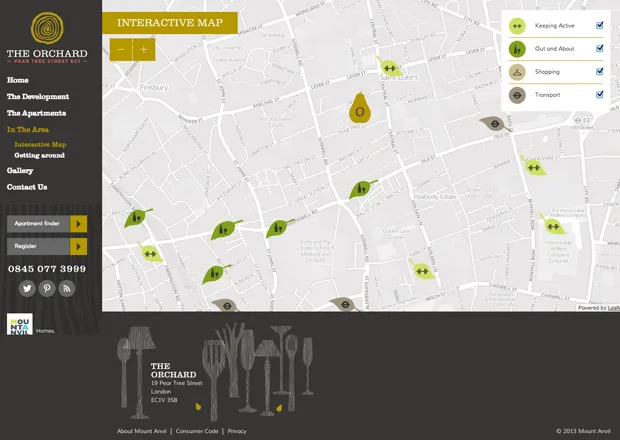
Task: Open the RSS feed icon
Action: click(x=67, y=288)
